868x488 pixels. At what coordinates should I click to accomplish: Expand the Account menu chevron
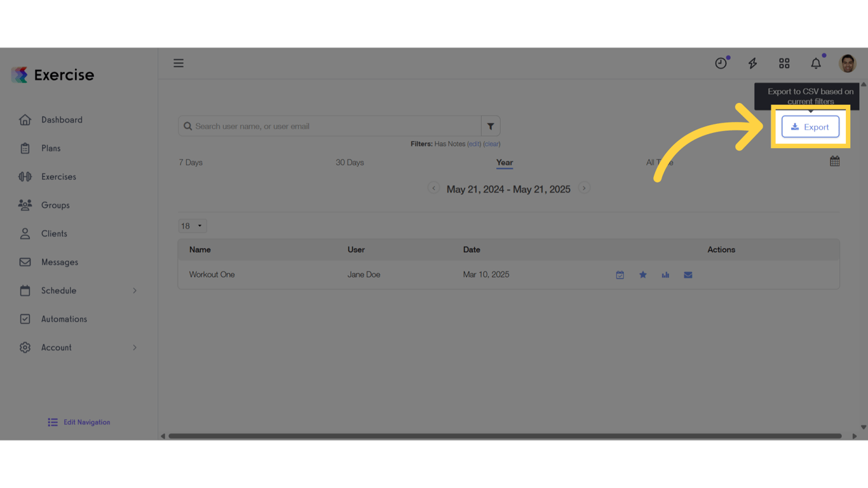tap(134, 348)
